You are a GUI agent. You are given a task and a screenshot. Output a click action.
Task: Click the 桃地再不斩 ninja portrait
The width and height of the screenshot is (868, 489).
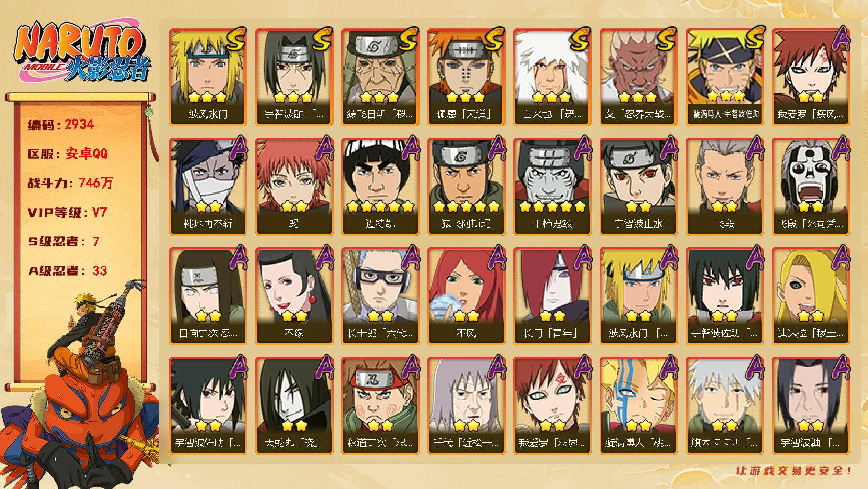208,187
